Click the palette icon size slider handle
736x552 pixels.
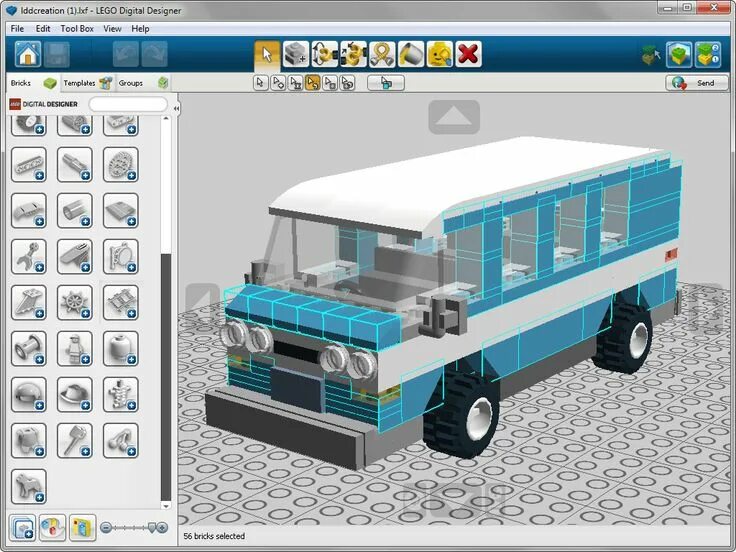[151, 528]
